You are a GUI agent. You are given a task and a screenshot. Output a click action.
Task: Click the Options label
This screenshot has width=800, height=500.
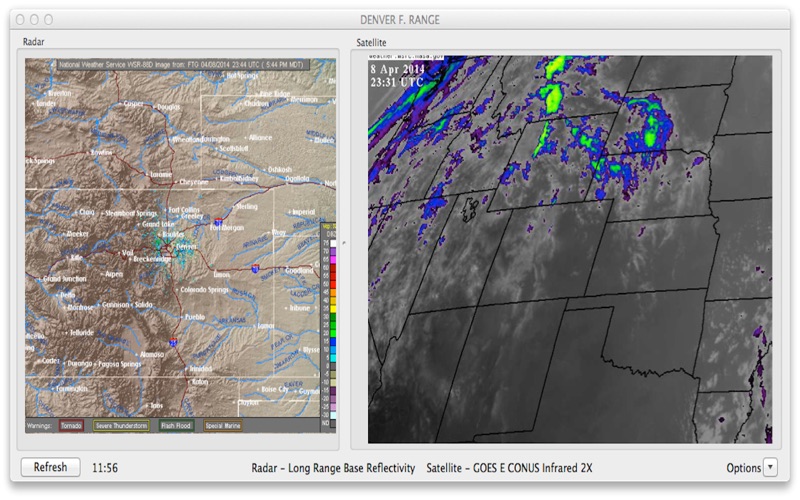point(743,468)
